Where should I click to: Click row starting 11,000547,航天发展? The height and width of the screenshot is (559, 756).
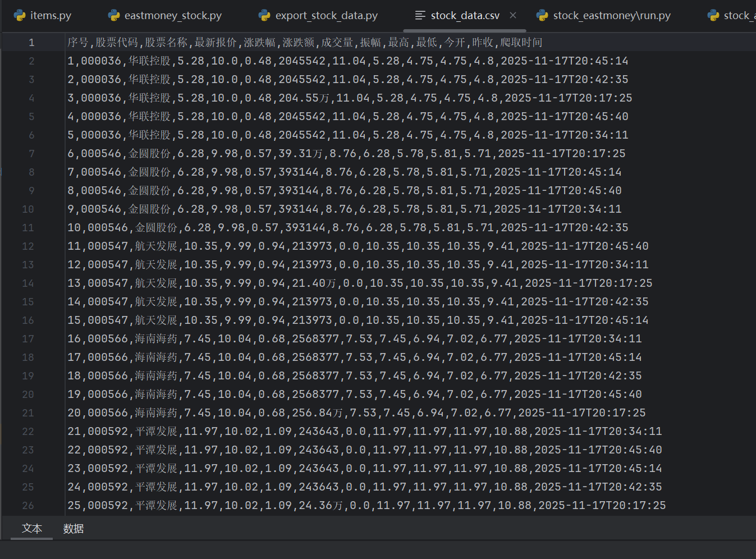[x=358, y=246]
